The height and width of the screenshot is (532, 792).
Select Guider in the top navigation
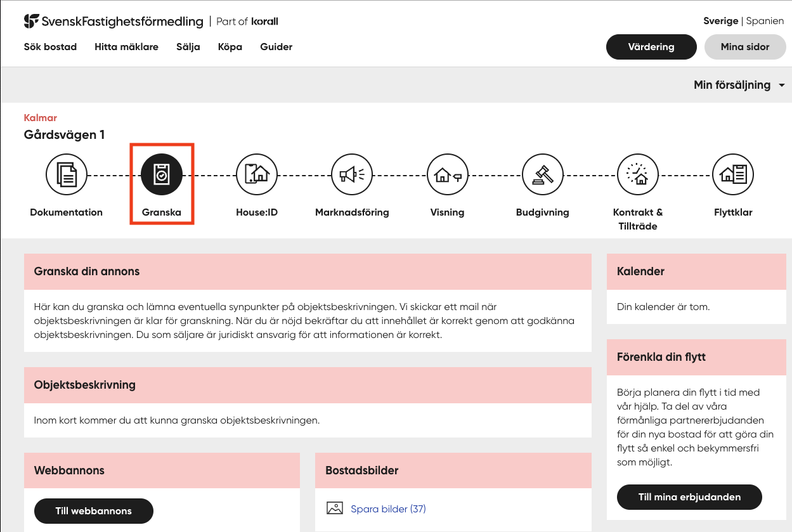coord(276,47)
